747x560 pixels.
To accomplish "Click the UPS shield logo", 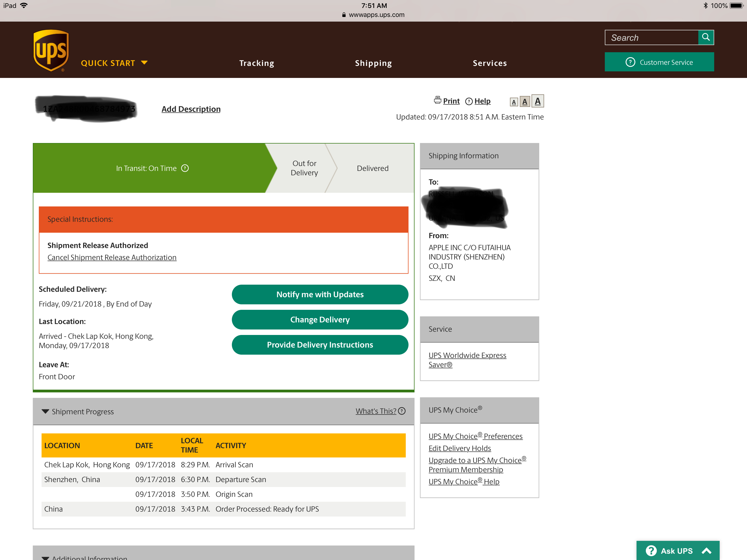I will [x=51, y=50].
